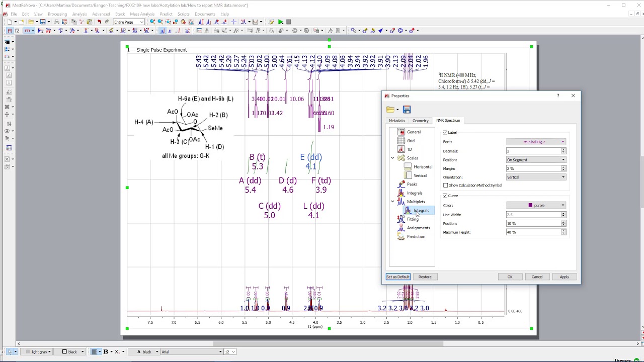Click the Zoom Out magnifier icon
Screen dimensions: 644x362
[160, 22]
